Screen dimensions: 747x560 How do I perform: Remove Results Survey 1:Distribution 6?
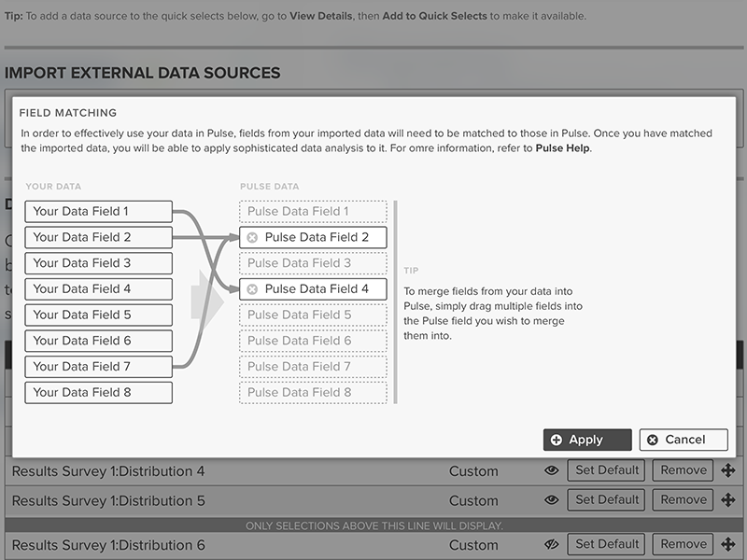tap(683, 544)
